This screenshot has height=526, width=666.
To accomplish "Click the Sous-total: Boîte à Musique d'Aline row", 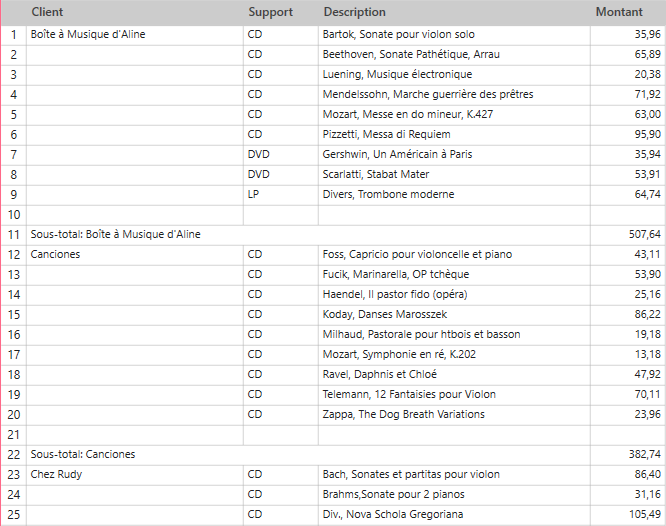I will (116, 234).
